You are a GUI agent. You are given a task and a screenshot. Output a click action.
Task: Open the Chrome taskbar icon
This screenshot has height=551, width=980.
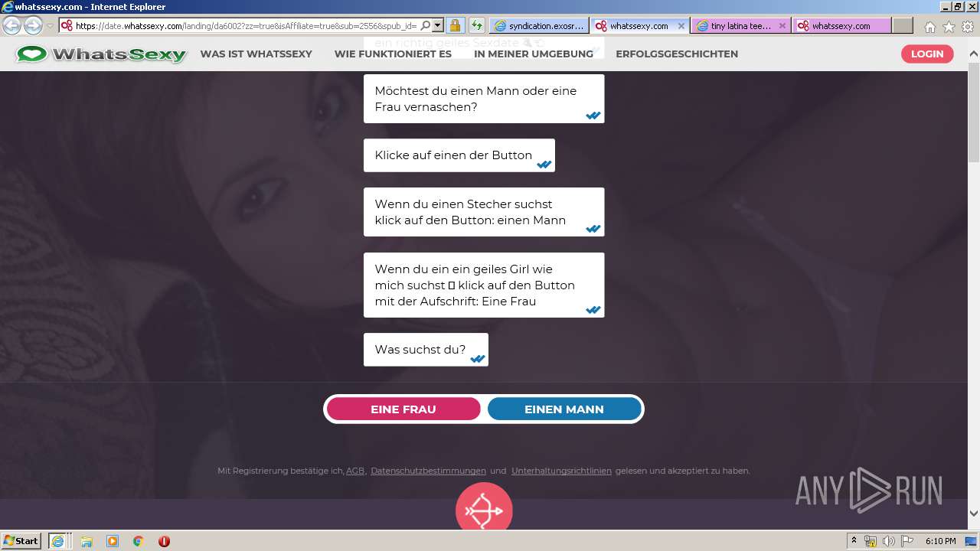[x=139, y=541]
